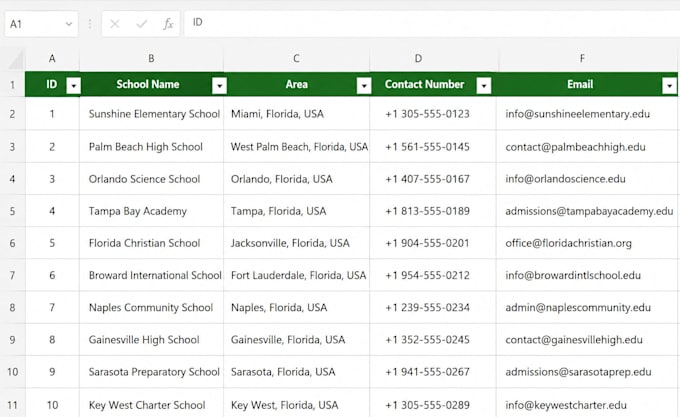Select cell Orlando Science School

151,179
